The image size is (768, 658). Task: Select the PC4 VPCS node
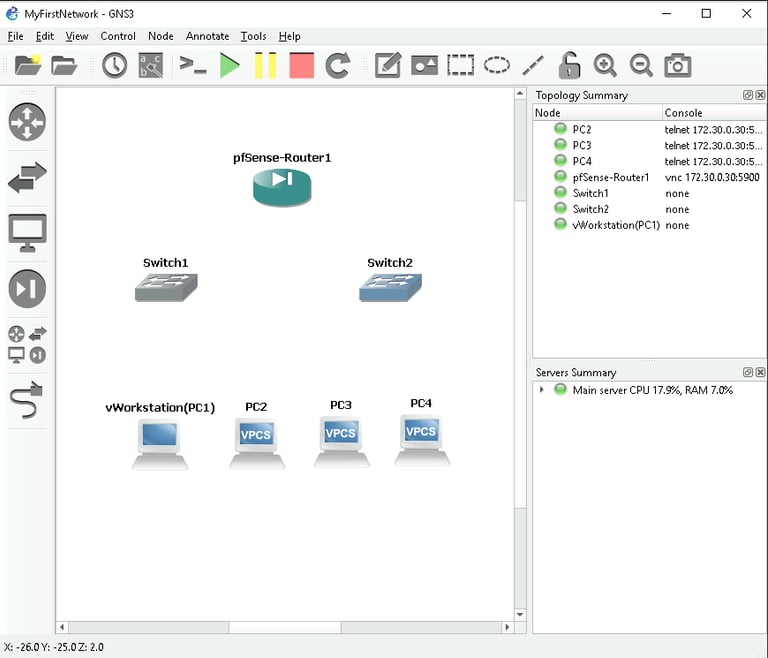click(422, 440)
